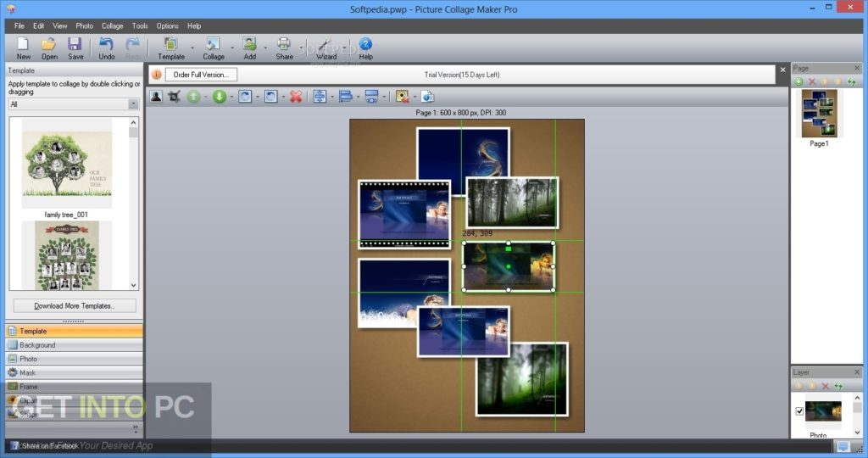
Task: Click the align objects icon
Action: [x=346, y=97]
